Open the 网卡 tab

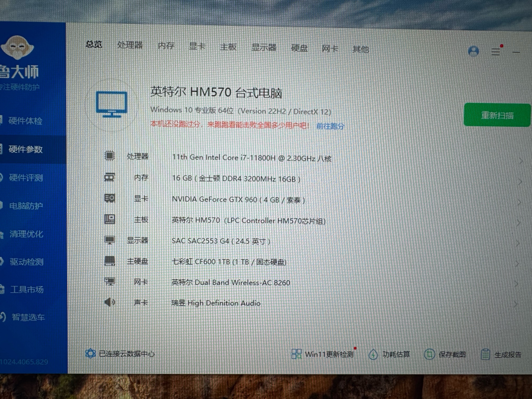coord(330,49)
